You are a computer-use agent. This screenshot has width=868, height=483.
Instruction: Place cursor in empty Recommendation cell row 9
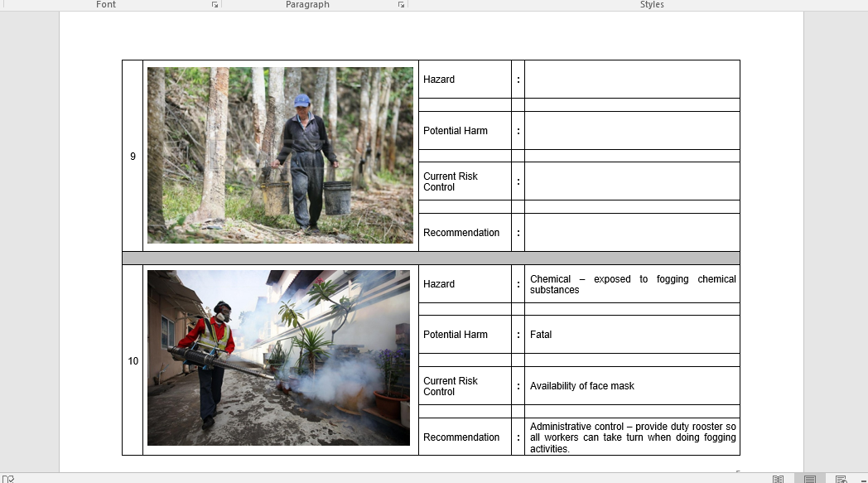pyautogui.click(x=632, y=232)
